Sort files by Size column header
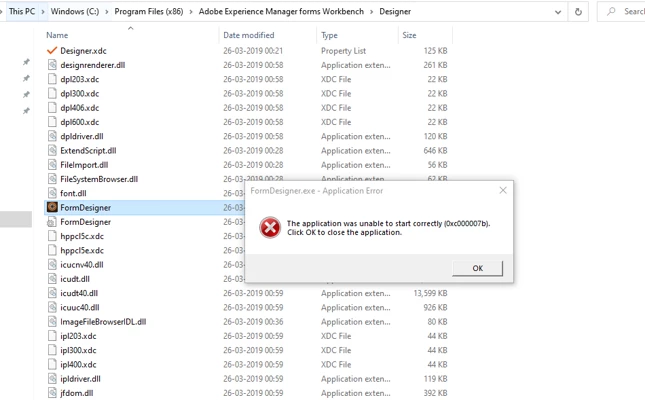Viewport: 645px width, 400px height. pyautogui.click(x=409, y=35)
